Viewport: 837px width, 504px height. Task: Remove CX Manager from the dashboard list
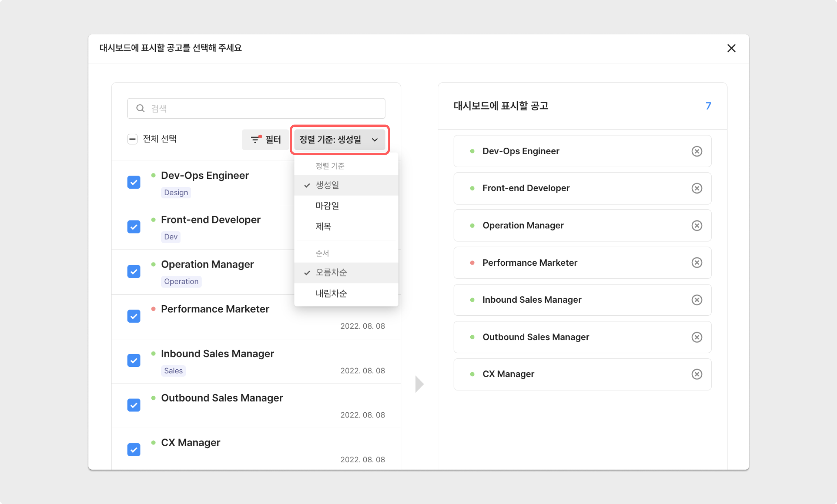696,374
